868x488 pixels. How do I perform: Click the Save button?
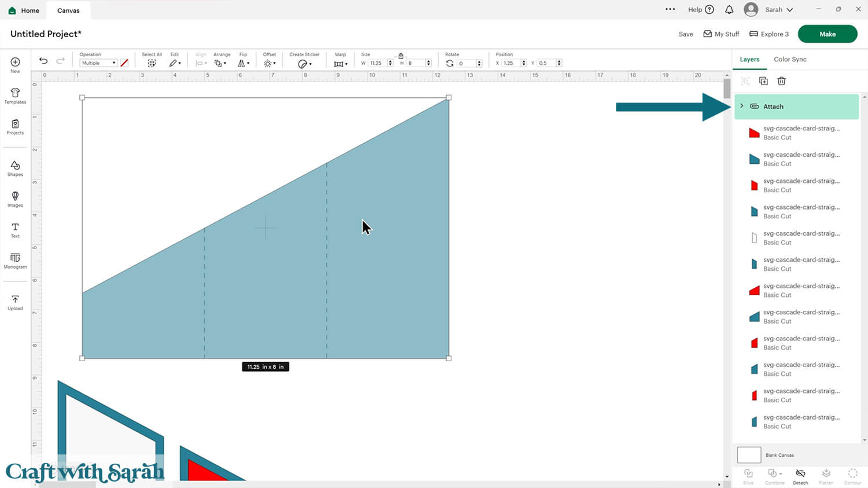point(686,34)
